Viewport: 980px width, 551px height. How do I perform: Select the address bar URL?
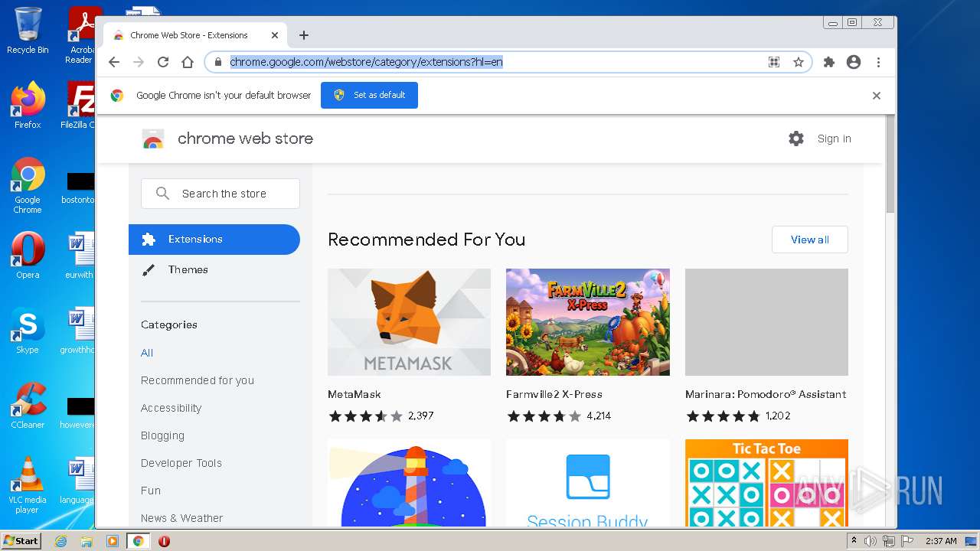point(367,62)
